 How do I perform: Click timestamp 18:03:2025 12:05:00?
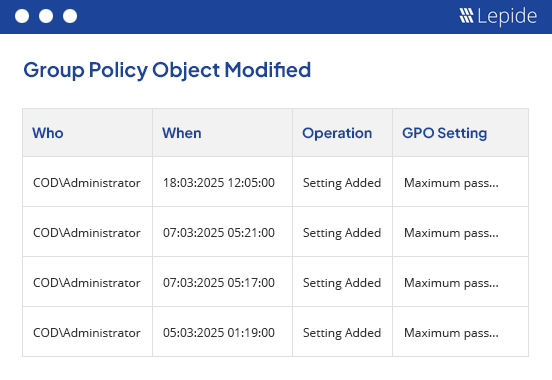click(x=219, y=183)
